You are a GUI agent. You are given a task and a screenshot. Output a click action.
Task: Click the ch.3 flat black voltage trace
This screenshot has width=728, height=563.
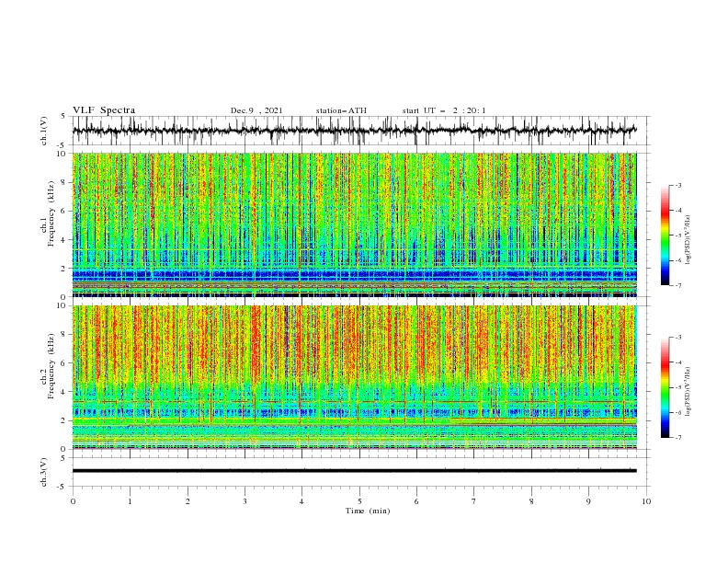(354, 471)
